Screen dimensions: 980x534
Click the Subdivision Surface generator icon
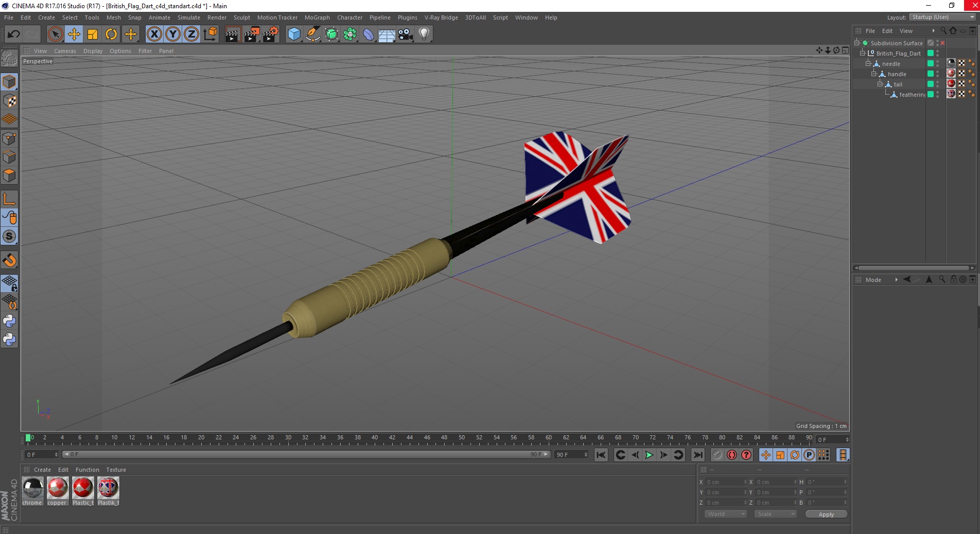click(331, 34)
